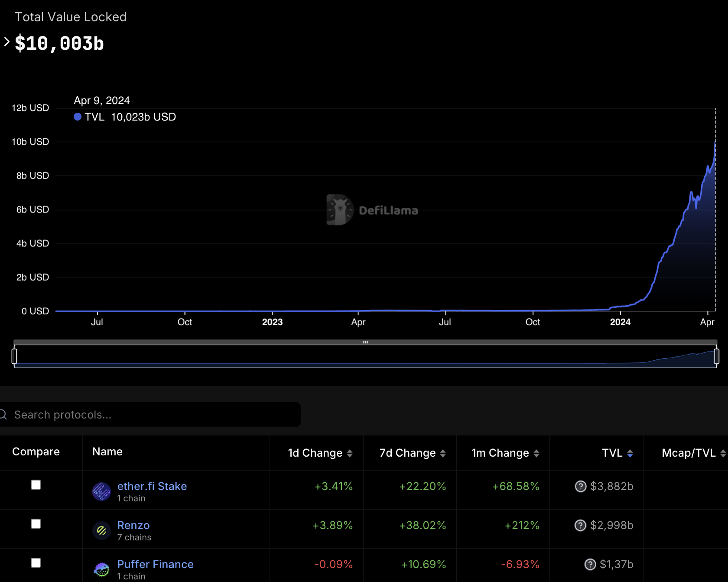The image size is (728, 582).
Task: Click the left handle of chart range slider
Action: 14,356
